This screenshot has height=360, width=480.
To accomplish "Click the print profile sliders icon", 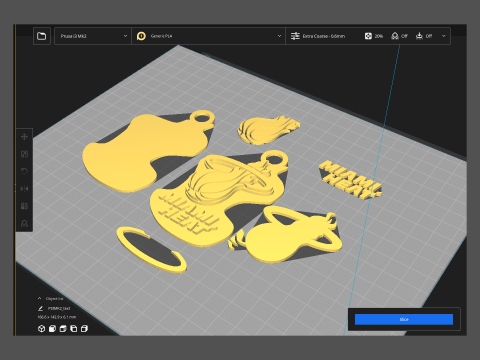I will pos(295,36).
